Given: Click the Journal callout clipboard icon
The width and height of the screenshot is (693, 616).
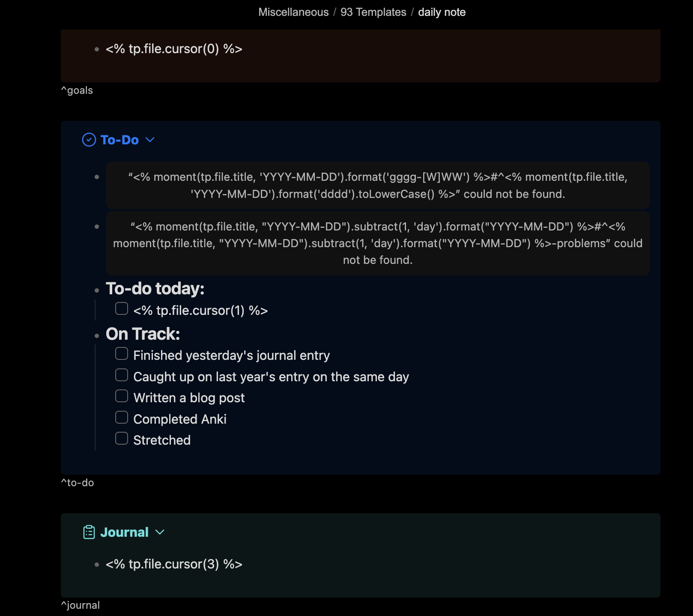Looking at the screenshot, I should (x=89, y=532).
